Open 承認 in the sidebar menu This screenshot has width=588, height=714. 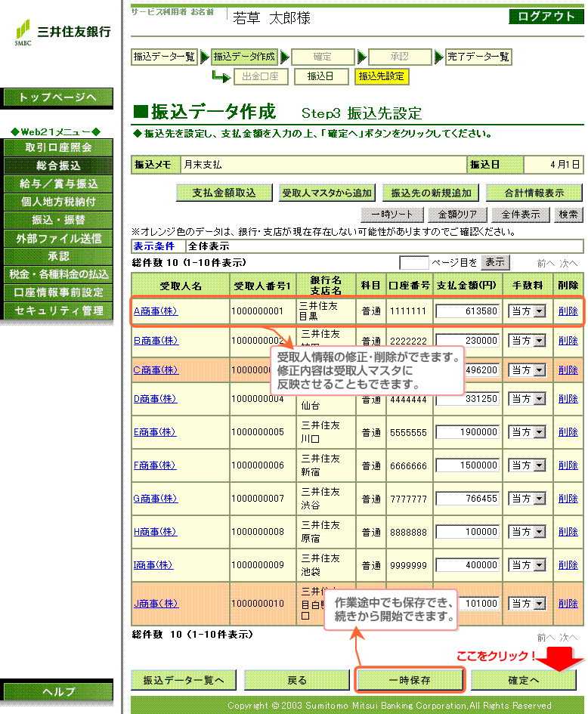pos(58,256)
